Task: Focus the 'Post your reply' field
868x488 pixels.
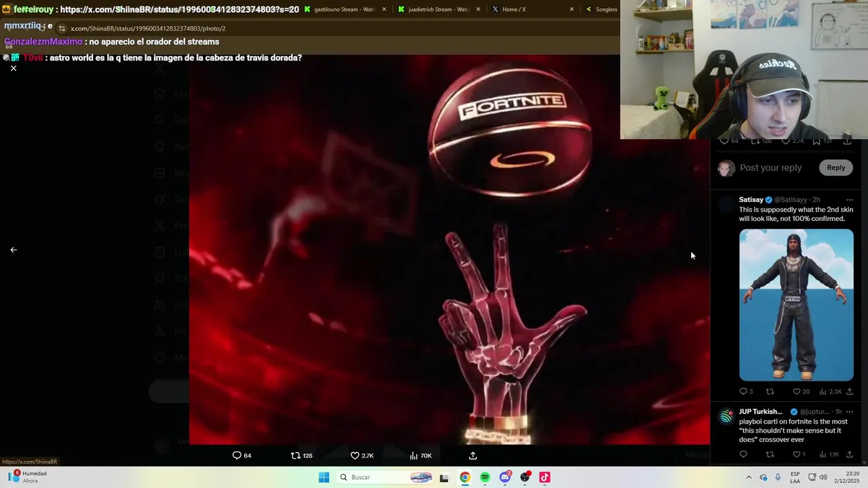Action: pyautogui.click(x=771, y=167)
